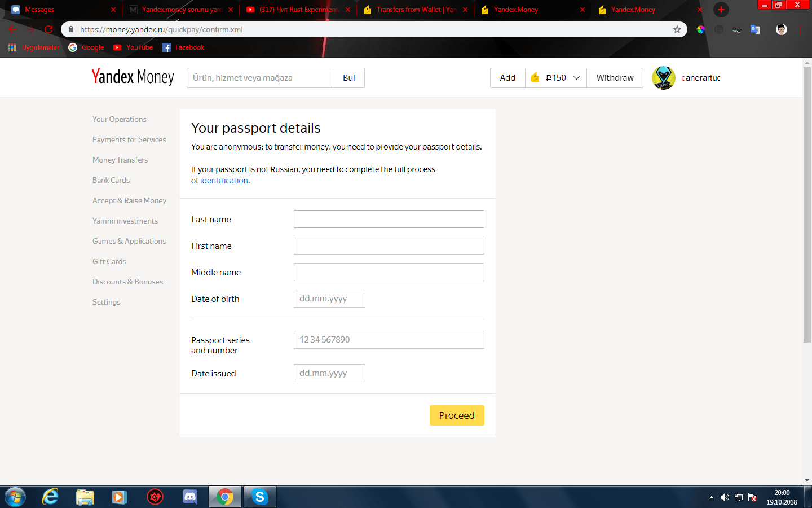The height and width of the screenshot is (508, 812).
Task: Open File Explorer from the taskbar
Action: point(85,497)
